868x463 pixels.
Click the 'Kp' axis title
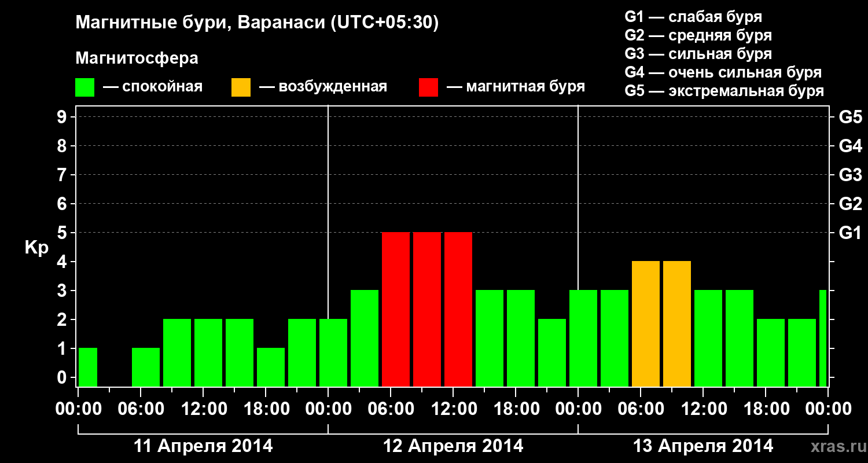[x=36, y=248]
